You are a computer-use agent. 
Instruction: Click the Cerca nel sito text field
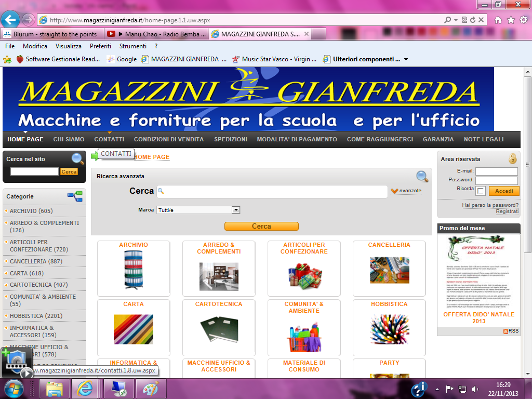click(35, 171)
